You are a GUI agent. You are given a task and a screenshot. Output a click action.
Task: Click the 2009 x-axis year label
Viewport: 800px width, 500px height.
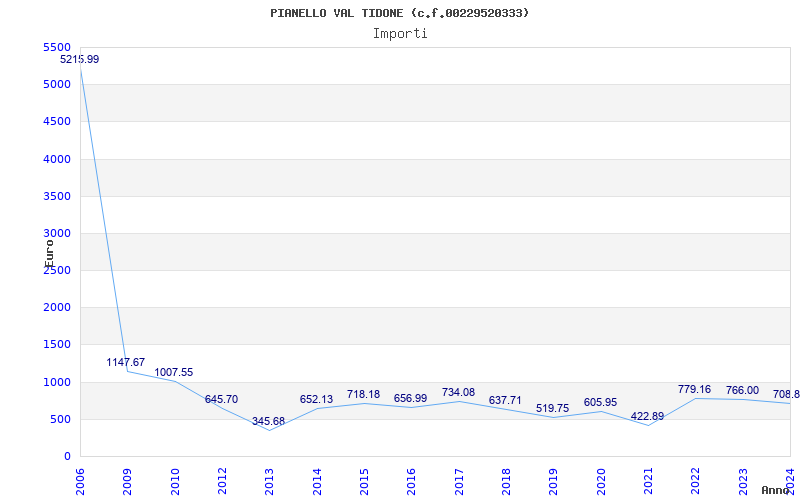pos(127,481)
